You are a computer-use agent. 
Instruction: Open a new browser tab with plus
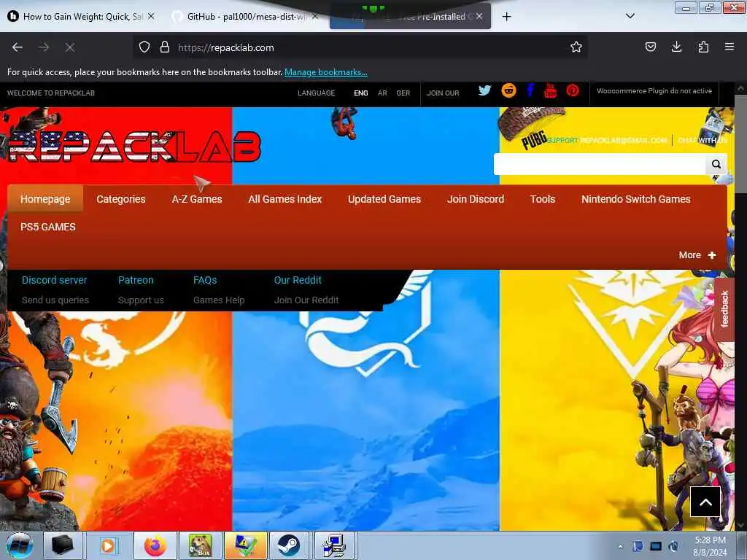click(506, 17)
